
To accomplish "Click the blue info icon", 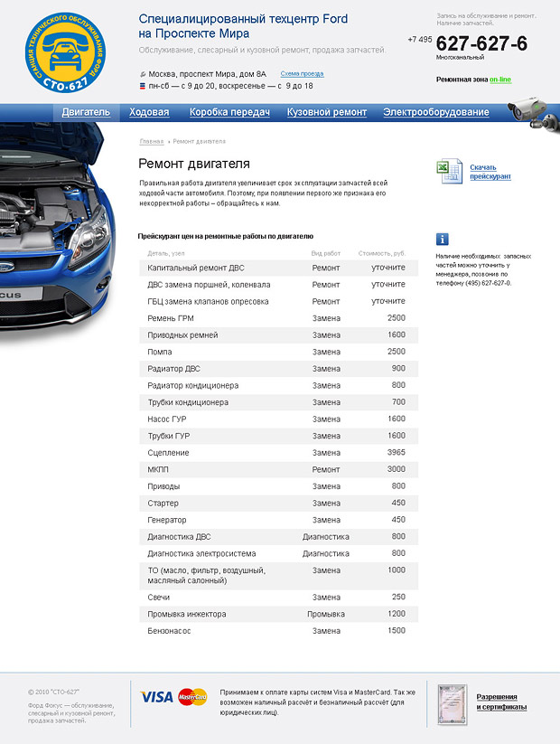I will [x=442, y=239].
